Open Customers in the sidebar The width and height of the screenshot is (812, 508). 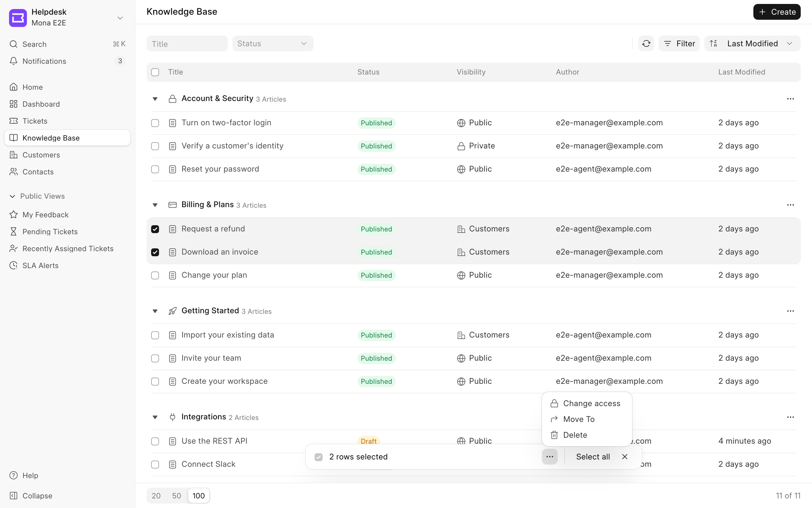coord(67,155)
